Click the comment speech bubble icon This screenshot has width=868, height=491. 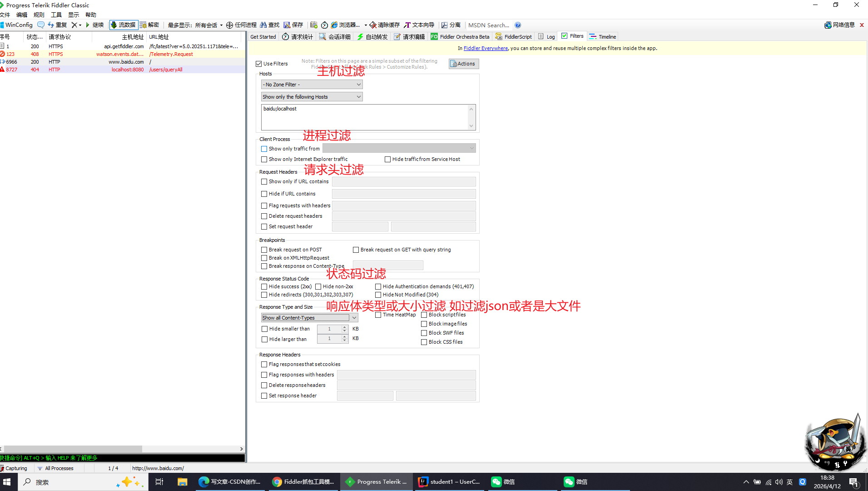click(41, 25)
